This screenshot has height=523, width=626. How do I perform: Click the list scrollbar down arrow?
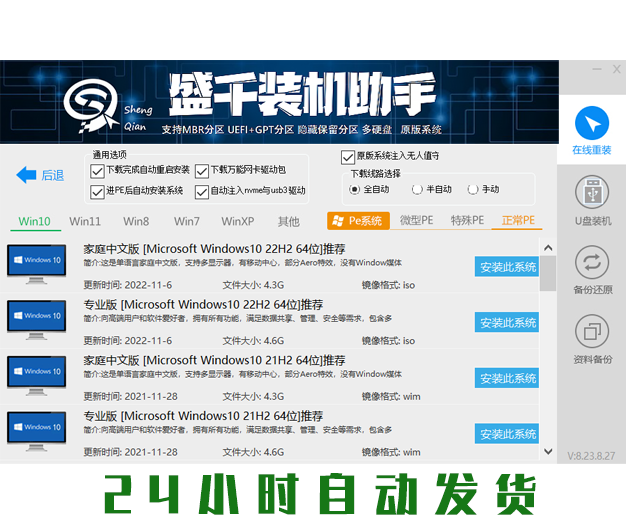(x=548, y=451)
